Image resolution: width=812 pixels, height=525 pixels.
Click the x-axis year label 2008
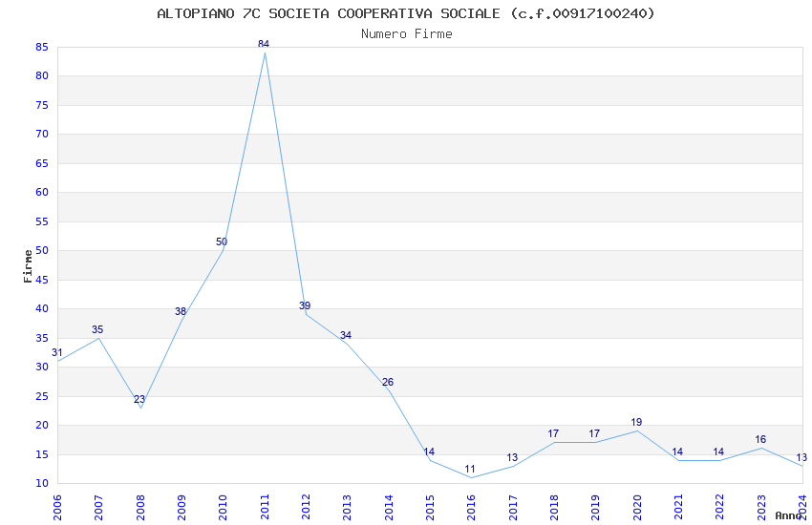pos(140,508)
